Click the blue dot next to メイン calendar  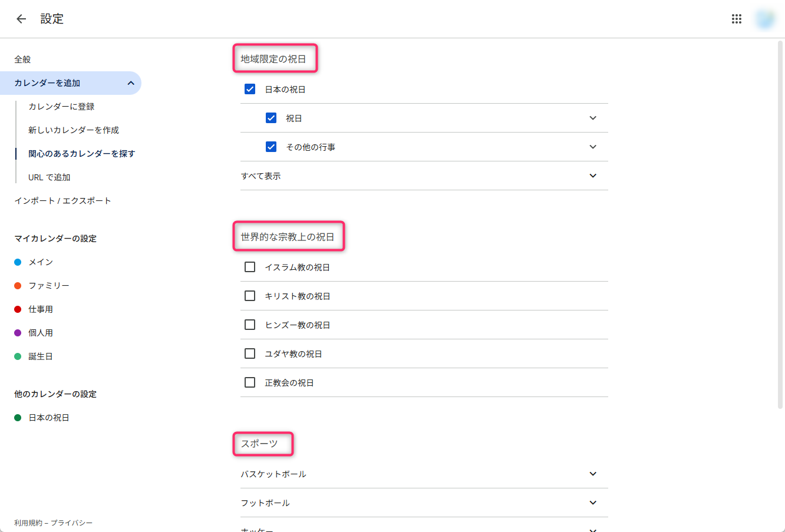18,262
